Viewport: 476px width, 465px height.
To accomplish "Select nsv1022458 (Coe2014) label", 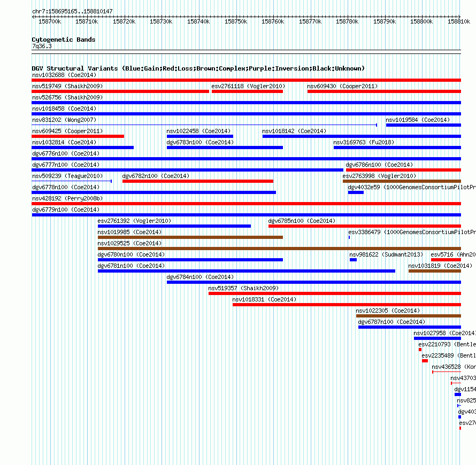I will pos(198,131).
